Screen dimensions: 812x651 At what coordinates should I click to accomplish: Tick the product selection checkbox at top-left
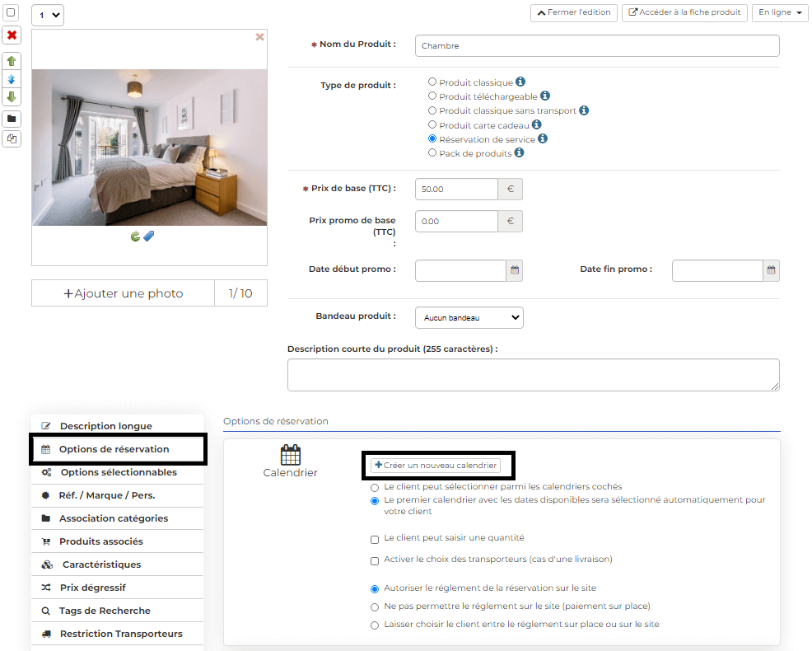[11, 12]
